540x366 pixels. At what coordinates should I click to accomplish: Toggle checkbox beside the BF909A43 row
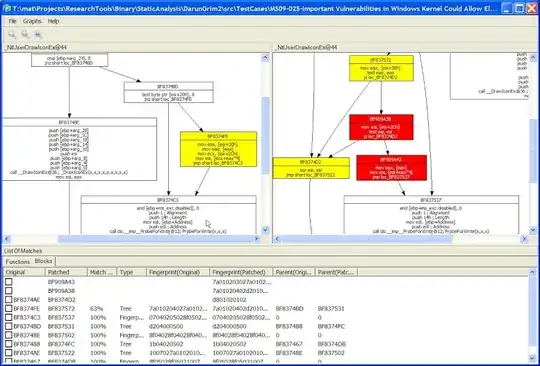pyautogui.click(x=9, y=282)
